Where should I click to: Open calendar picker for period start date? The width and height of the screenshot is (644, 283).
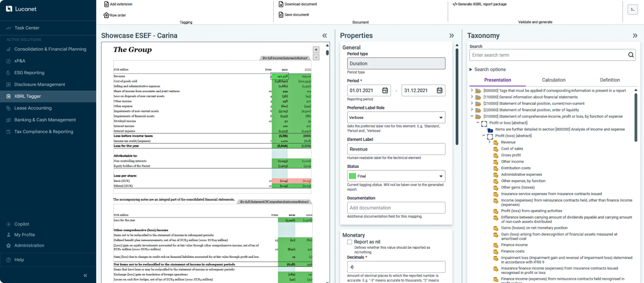pos(385,91)
